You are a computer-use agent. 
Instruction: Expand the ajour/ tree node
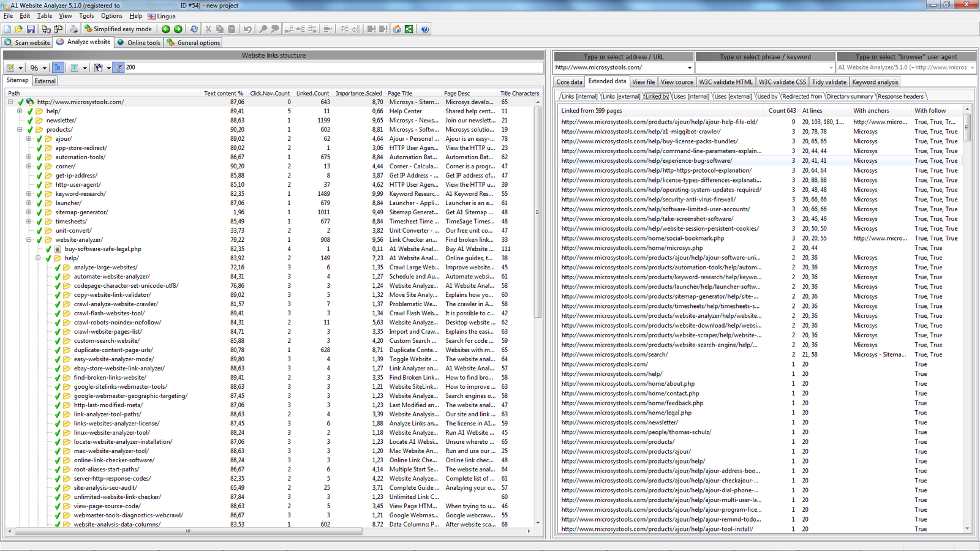(x=29, y=139)
